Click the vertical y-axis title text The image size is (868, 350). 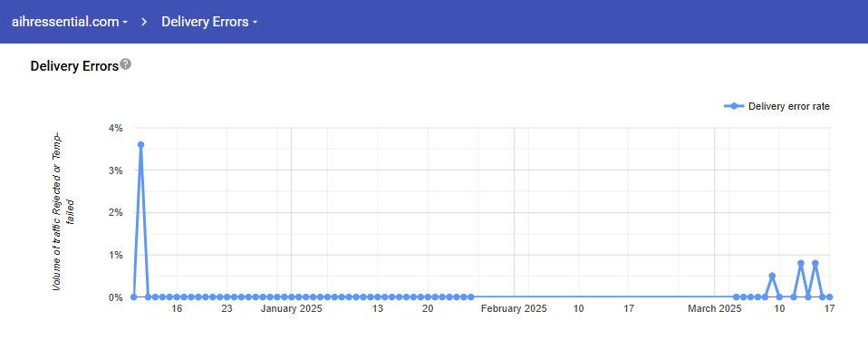click(63, 211)
